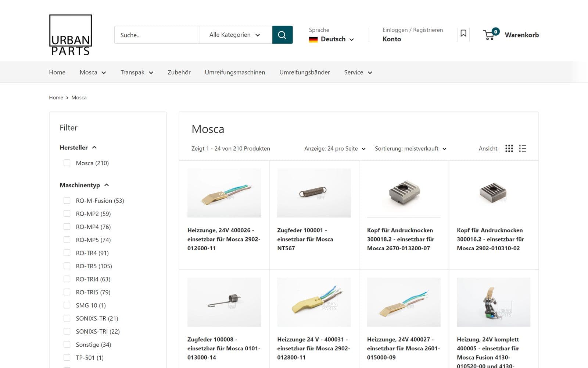Open Heizzunge 24V 400027 product title
Viewport: 588px width, 368px height.
click(x=404, y=348)
